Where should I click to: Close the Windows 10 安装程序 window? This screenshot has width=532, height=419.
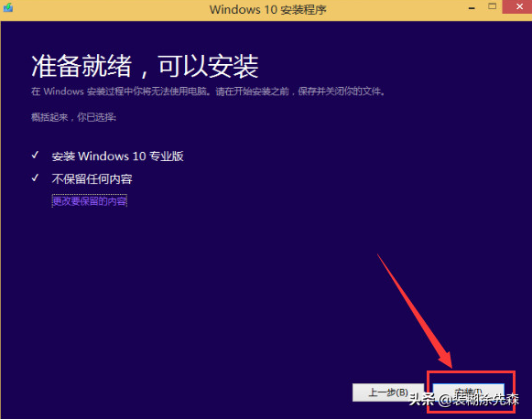518,6
